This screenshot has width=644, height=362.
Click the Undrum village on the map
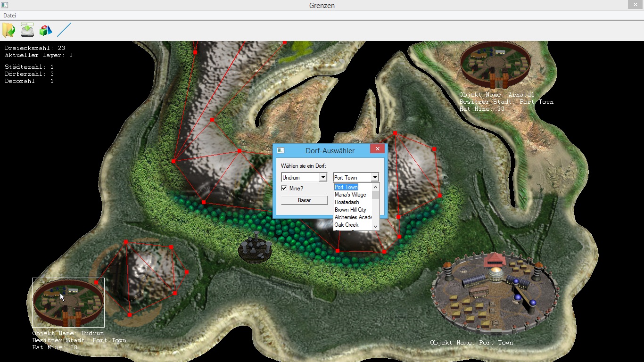click(68, 302)
